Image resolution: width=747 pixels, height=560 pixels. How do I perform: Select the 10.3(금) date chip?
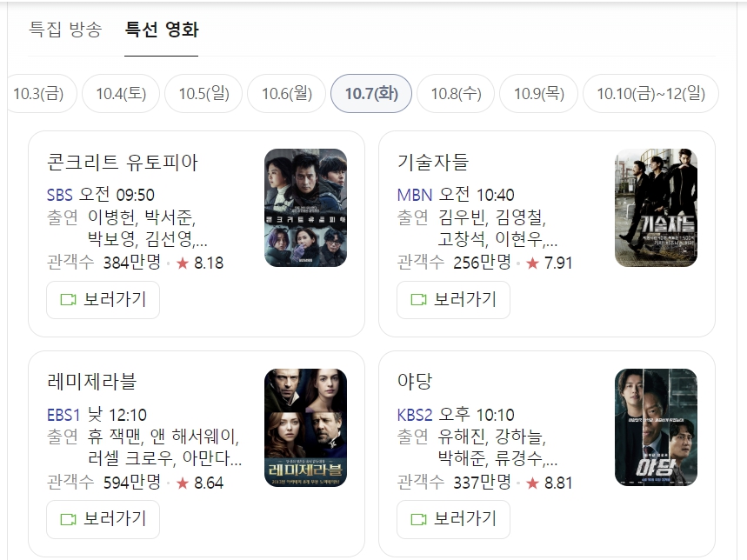tap(40, 93)
